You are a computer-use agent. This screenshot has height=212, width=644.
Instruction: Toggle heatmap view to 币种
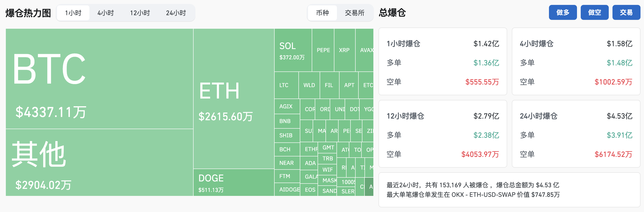coord(322,13)
